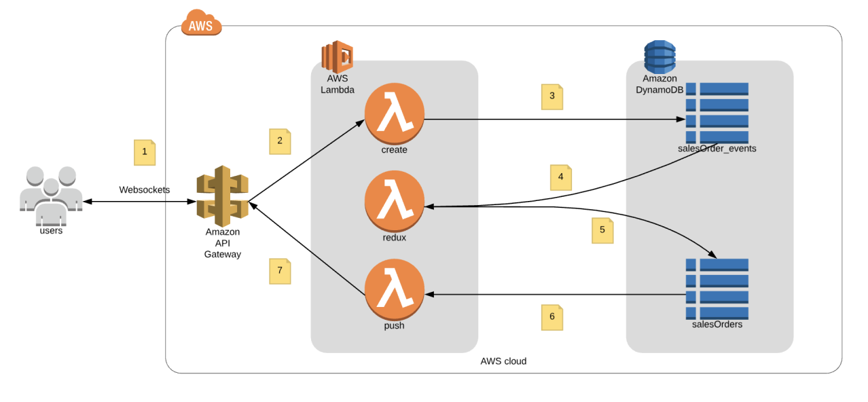
Task: Click yellow note step 4
Action: click(560, 177)
